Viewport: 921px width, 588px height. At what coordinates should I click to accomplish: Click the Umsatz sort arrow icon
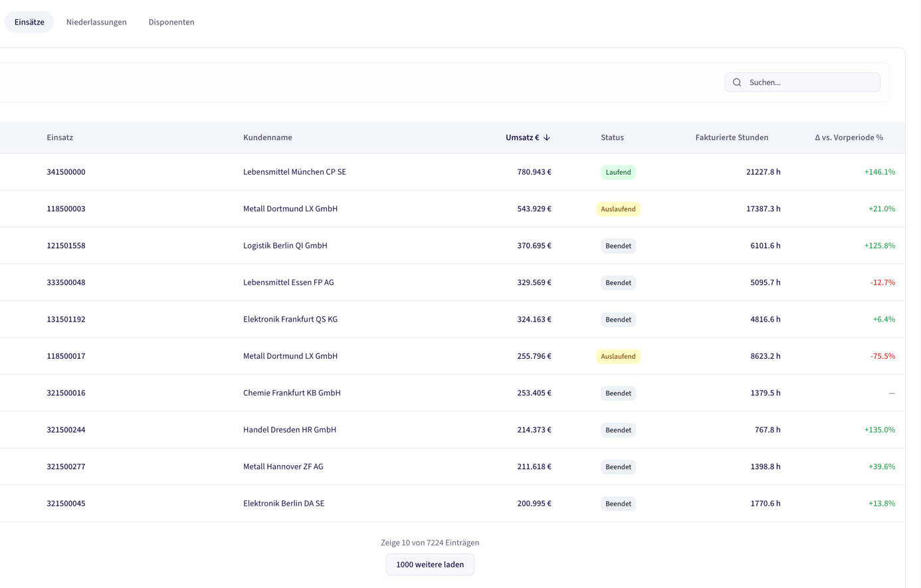pos(547,138)
